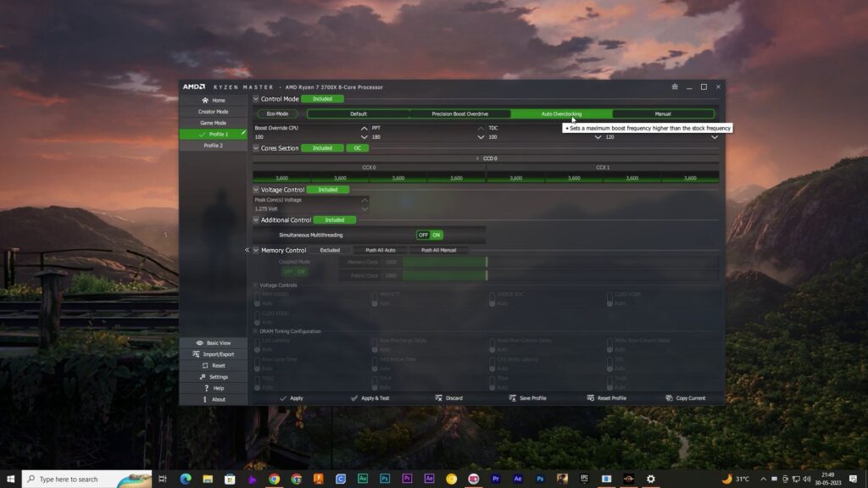Click the Apply checkmark button
Viewport: 868px width, 488px height.
[292, 398]
